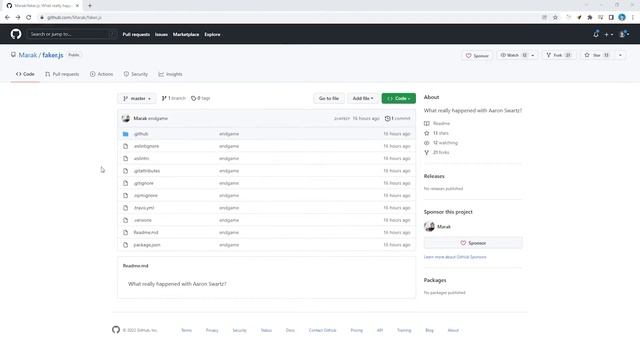
Task: Open the Terms link in footer
Action: [187, 330]
